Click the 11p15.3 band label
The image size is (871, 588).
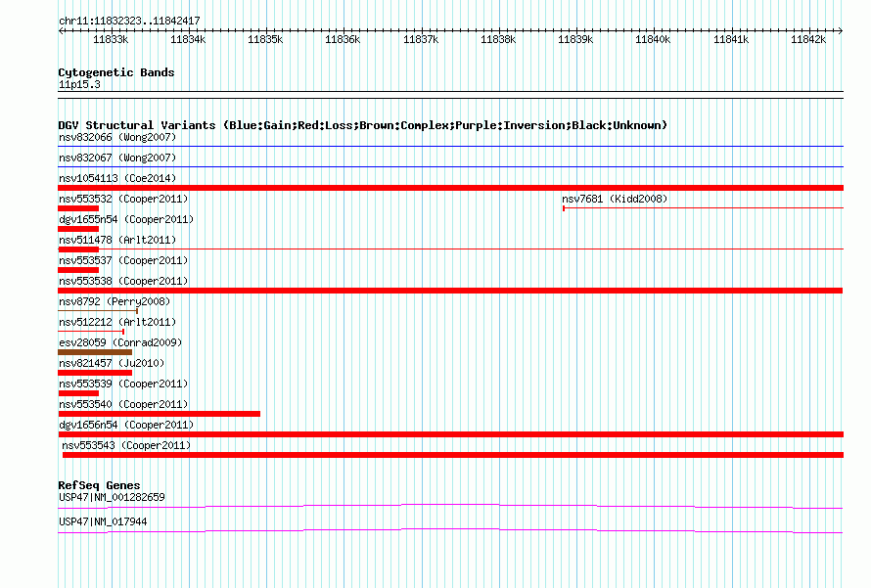[x=79, y=84]
